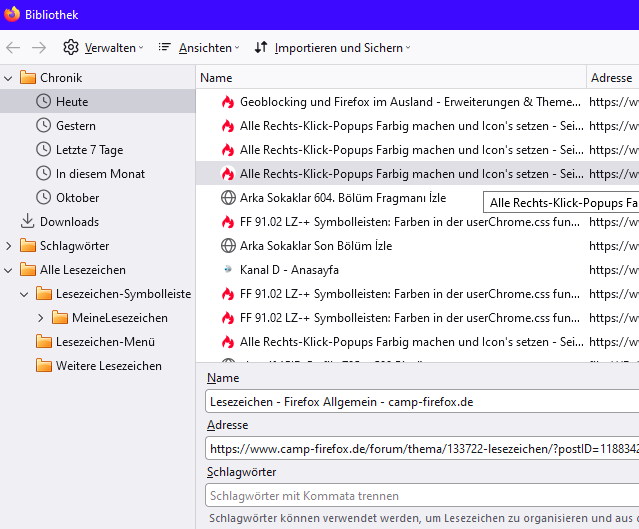
Task: Collapse the Chronik tree node
Action: click(x=9, y=77)
